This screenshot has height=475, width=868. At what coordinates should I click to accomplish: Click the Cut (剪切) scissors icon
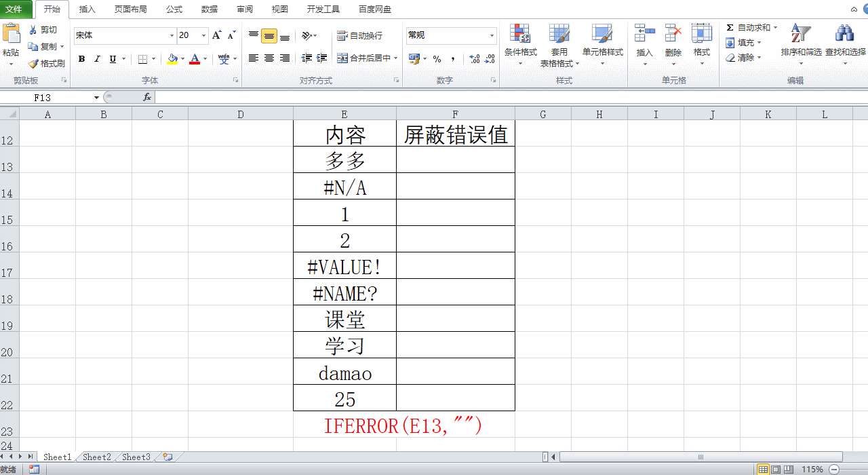(x=33, y=30)
